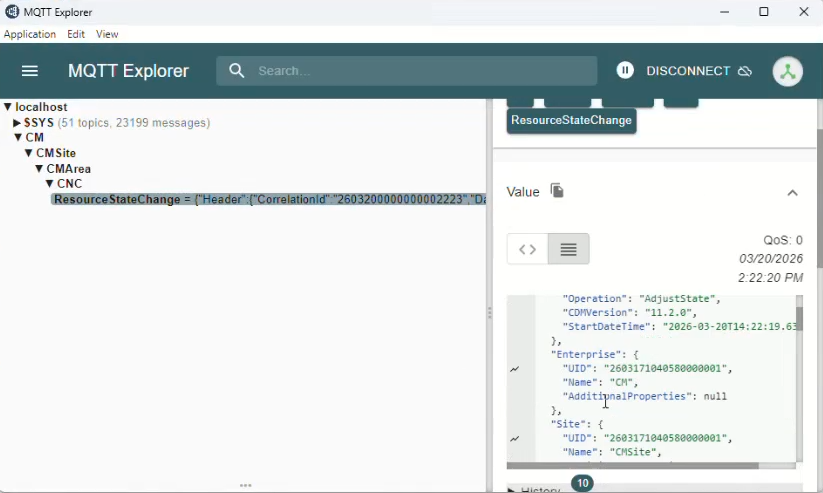
Task: Collapse the Value panel chevron
Action: pyautogui.click(x=792, y=193)
